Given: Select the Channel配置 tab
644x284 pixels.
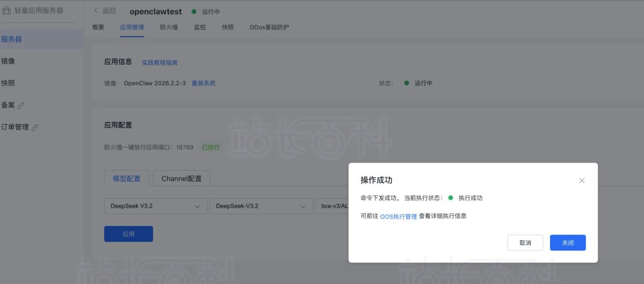Looking at the screenshot, I should pyautogui.click(x=181, y=179).
